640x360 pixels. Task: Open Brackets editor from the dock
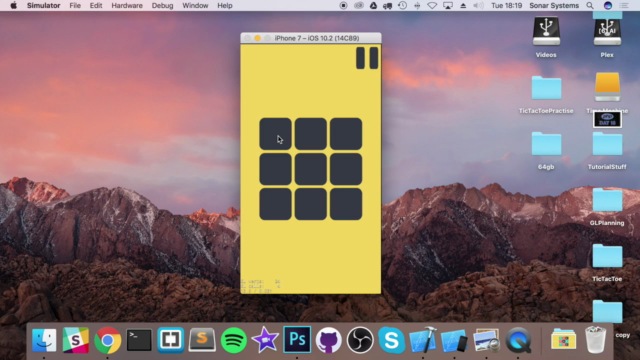pyautogui.click(x=171, y=340)
